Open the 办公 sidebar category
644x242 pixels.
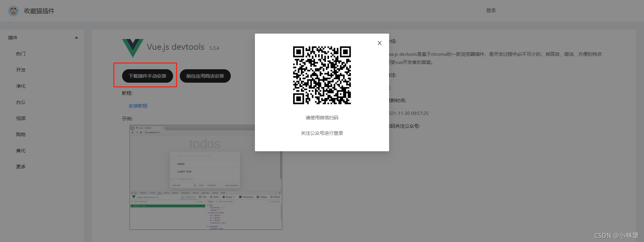coord(21,102)
